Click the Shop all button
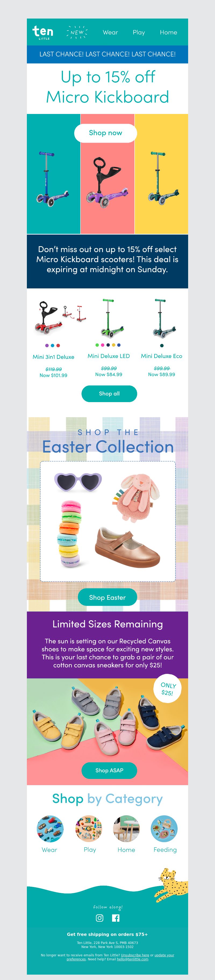215x980 pixels. pyautogui.click(x=109, y=394)
